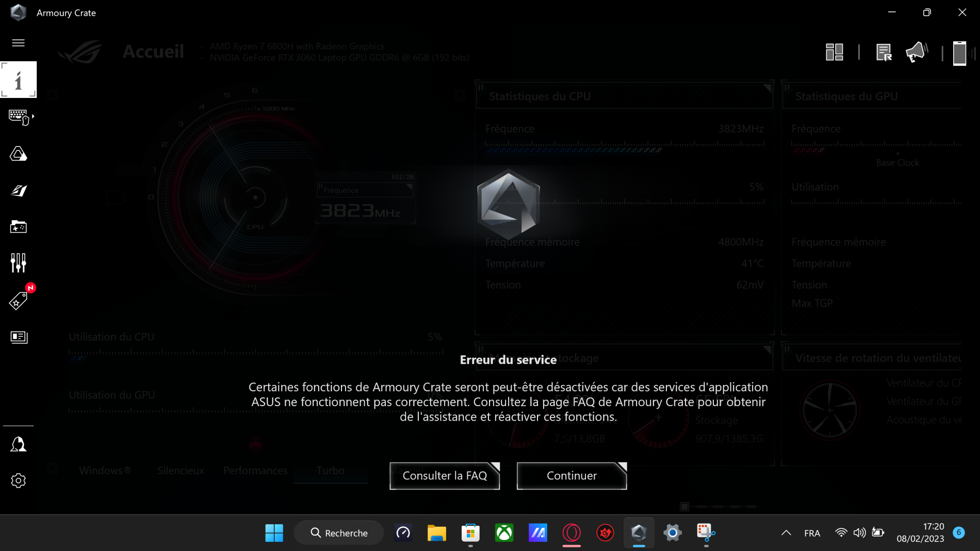Click the Continuer button
The width and height of the screenshot is (980, 551).
(x=571, y=476)
